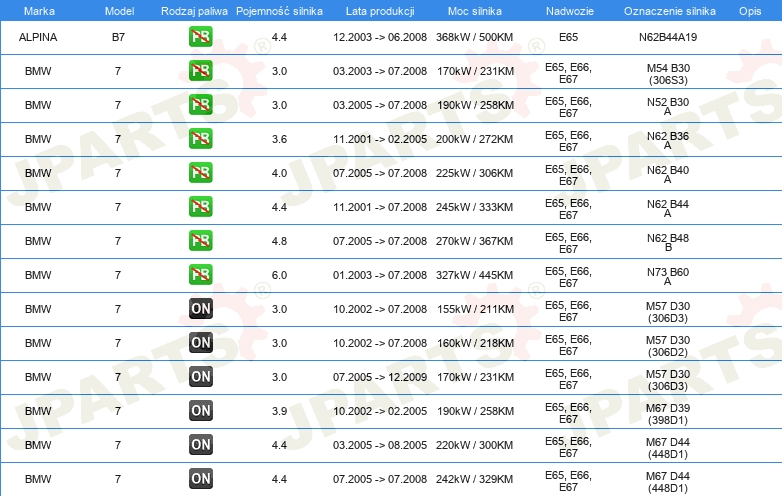Screen dimensions: 782x496
Task: Click the Rodzaj paliwa column header
Action: pos(194,11)
